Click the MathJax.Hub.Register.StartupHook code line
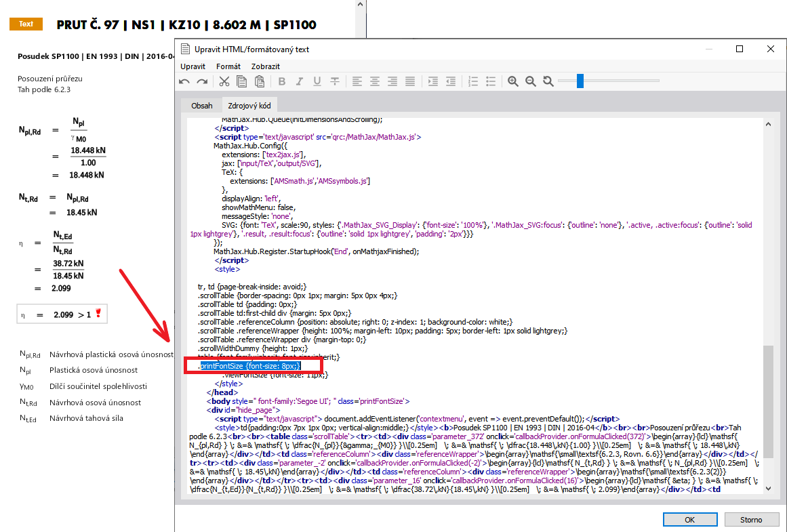787x532 pixels. [316, 251]
